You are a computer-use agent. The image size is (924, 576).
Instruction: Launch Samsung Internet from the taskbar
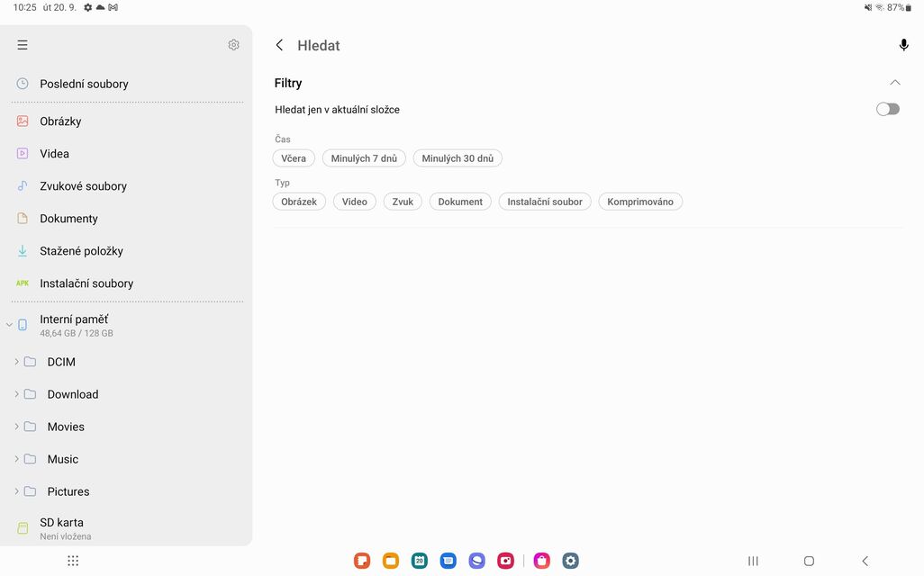(x=476, y=560)
